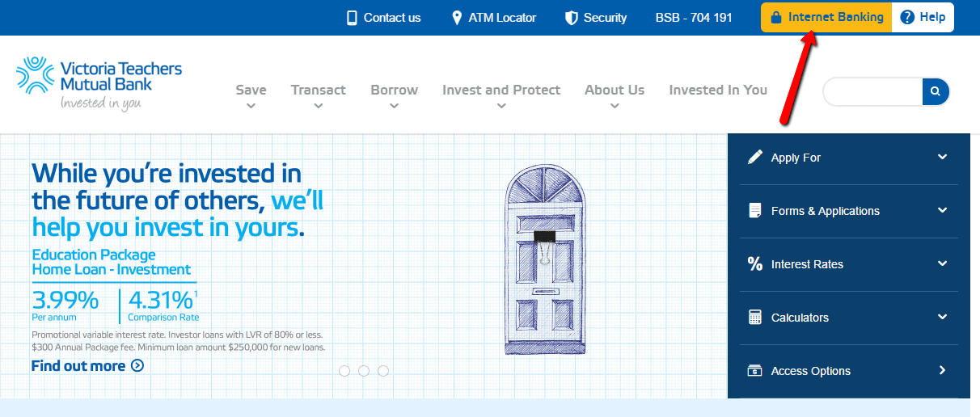Open Access Options in the sidebar
Image resolution: width=980 pixels, height=417 pixels.
[849, 371]
